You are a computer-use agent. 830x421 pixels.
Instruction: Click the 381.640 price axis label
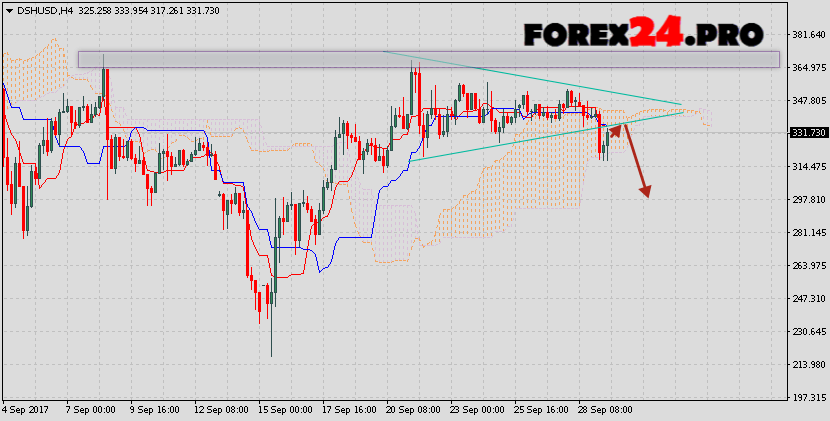pos(807,35)
